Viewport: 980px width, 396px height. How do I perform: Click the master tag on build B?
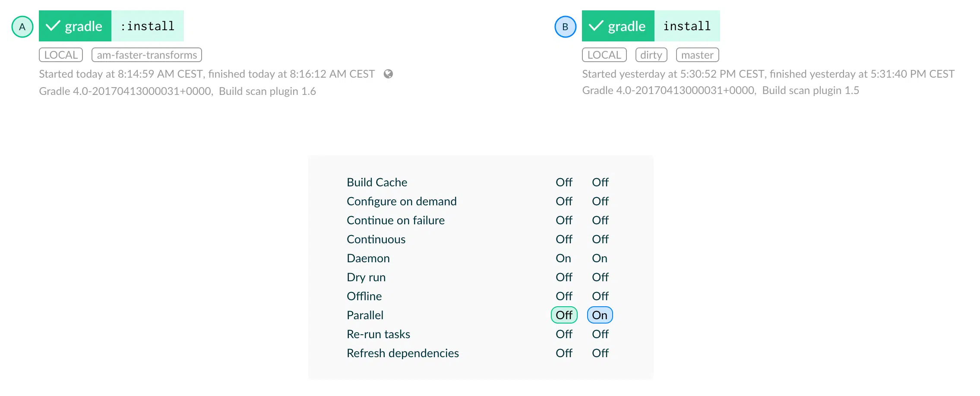point(698,55)
